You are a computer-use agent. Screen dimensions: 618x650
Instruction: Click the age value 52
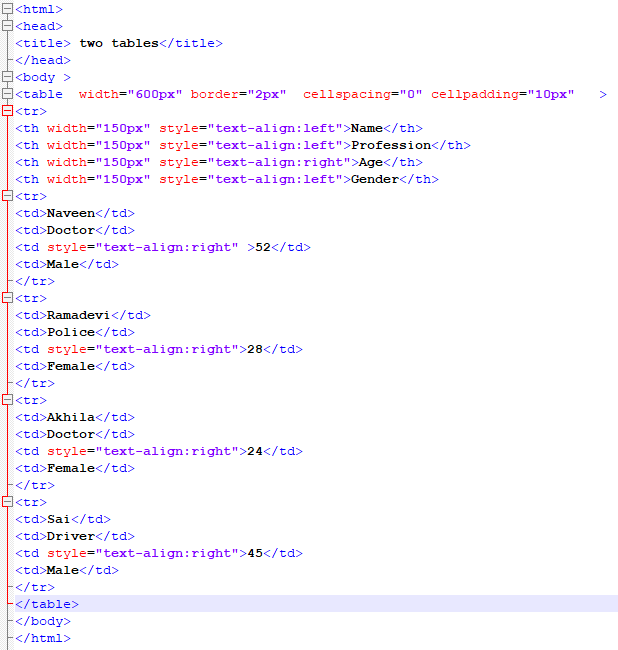click(263, 247)
